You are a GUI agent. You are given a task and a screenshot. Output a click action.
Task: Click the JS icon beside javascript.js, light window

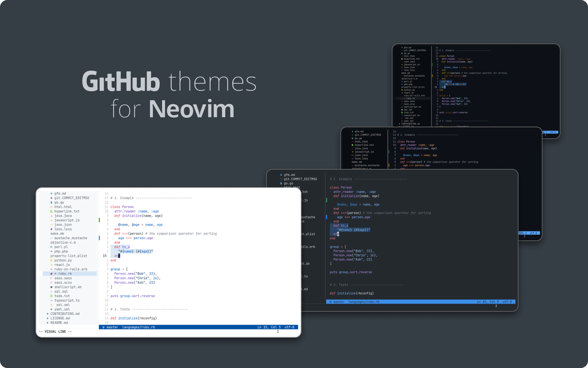click(x=51, y=220)
